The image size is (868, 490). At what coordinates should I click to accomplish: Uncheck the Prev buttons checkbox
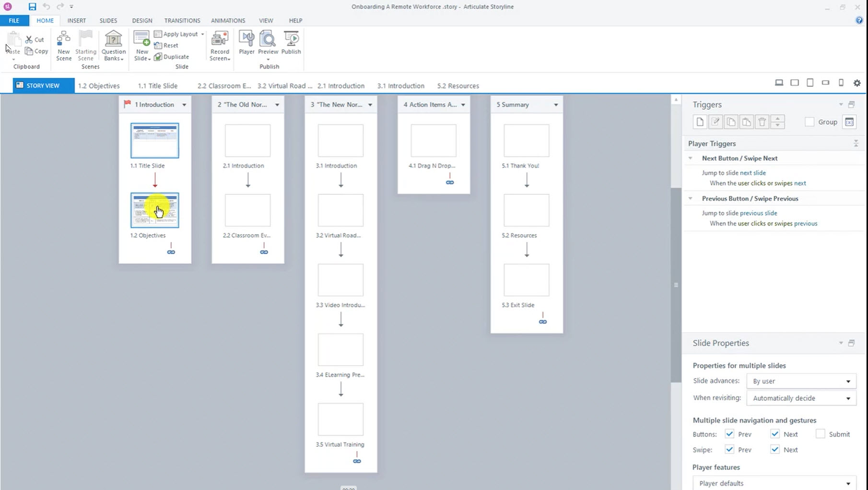pos(729,434)
